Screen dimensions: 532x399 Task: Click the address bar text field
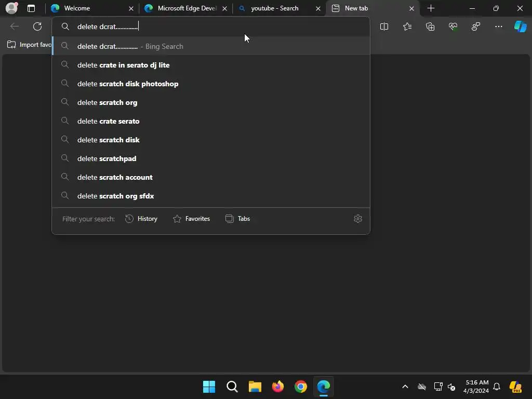[x=210, y=26]
